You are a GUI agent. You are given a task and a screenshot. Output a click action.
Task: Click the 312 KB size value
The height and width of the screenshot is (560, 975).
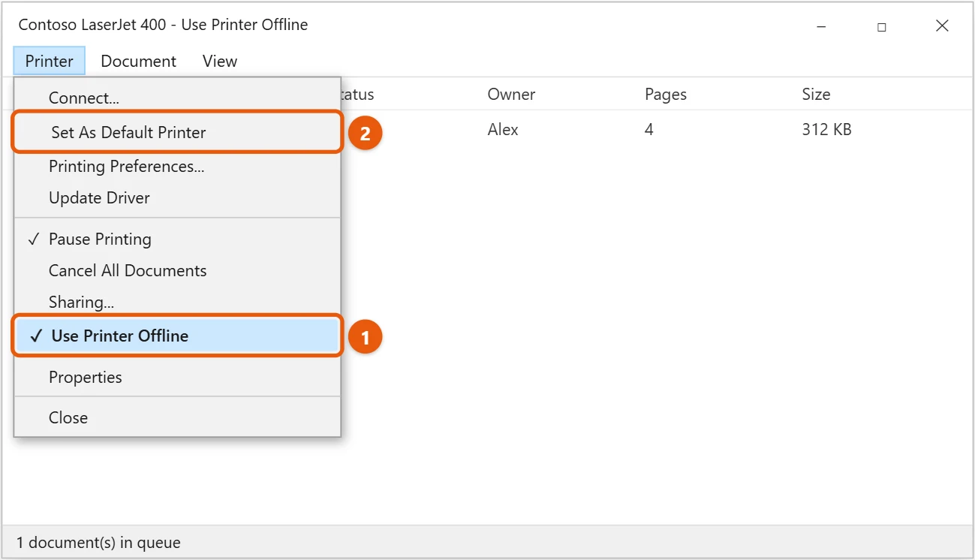coord(826,130)
